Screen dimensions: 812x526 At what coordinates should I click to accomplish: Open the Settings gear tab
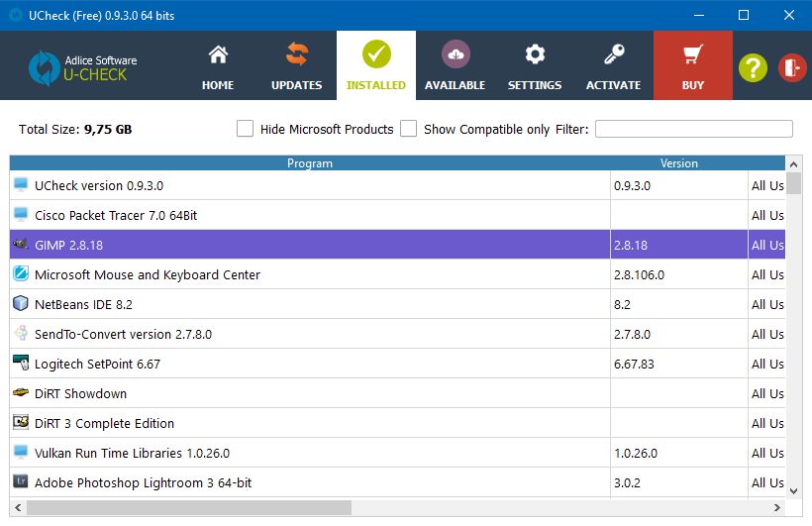pos(535,65)
